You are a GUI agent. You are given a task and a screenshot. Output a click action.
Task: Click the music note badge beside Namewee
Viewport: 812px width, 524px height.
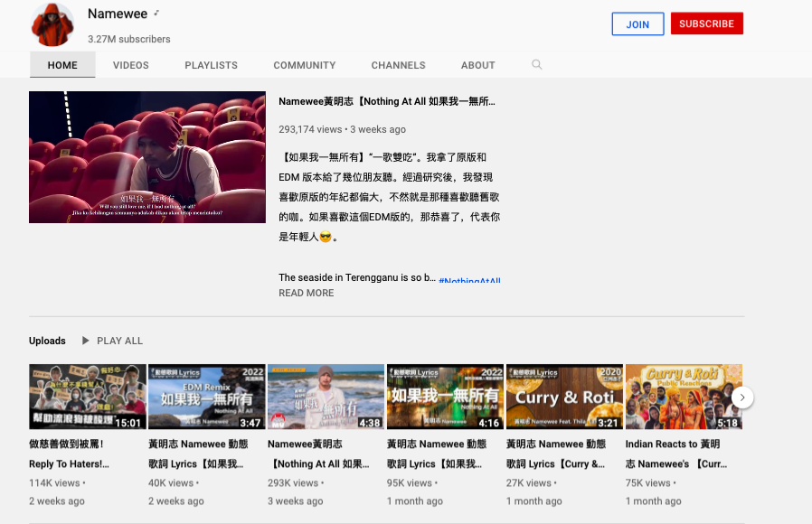click(x=156, y=14)
